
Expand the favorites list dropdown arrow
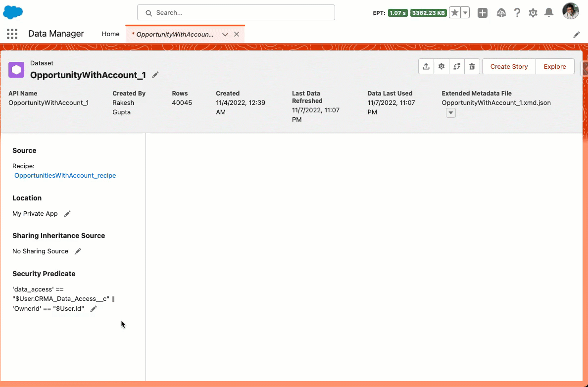463,12
